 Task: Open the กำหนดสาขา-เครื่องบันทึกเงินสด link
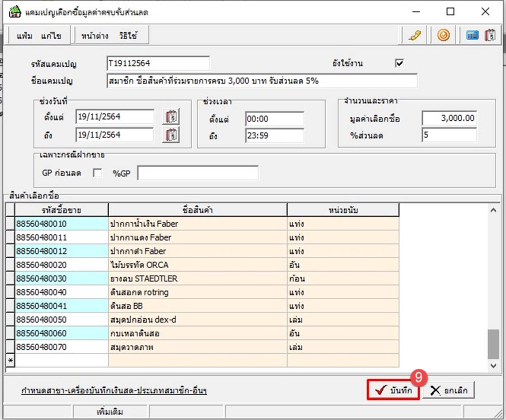click(114, 391)
